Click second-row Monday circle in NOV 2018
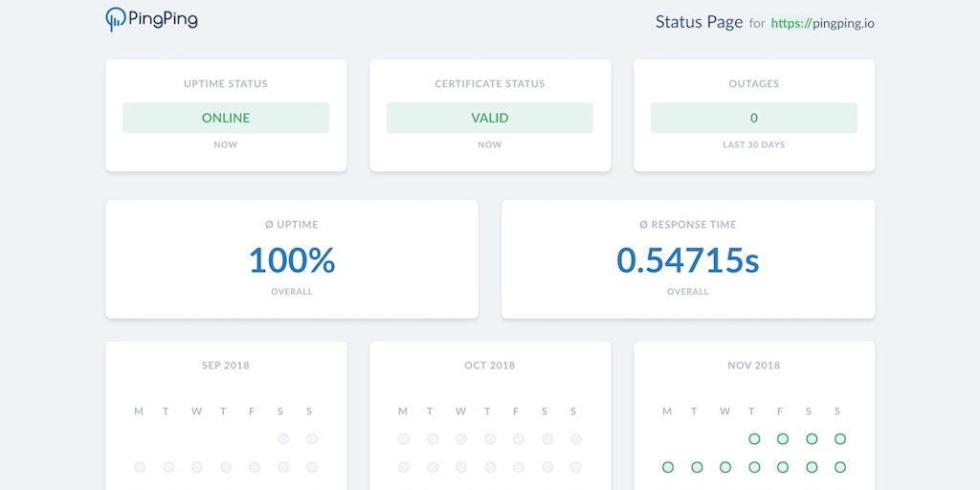Image resolution: width=980 pixels, height=490 pixels. pos(668,467)
